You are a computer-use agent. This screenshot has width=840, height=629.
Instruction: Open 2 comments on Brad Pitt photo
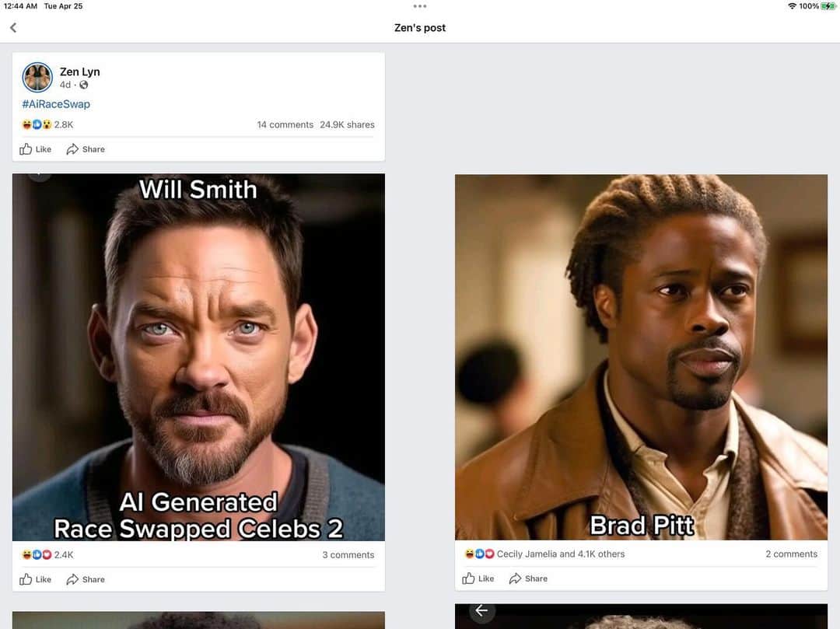791,554
